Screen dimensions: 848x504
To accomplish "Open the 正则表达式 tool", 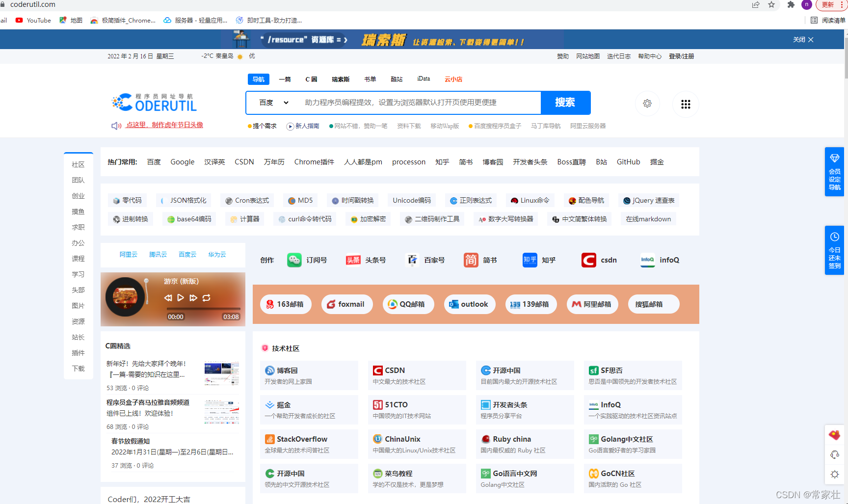I will point(471,201).
